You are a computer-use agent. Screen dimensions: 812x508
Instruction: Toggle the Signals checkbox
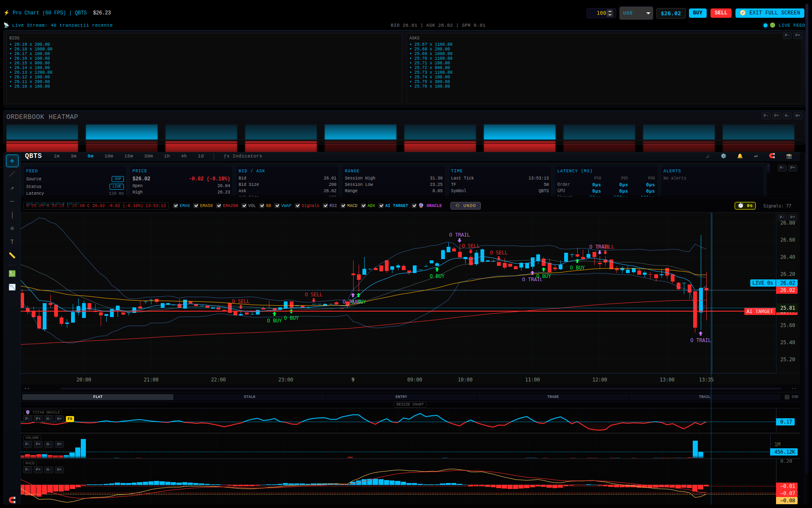point(297,206)
